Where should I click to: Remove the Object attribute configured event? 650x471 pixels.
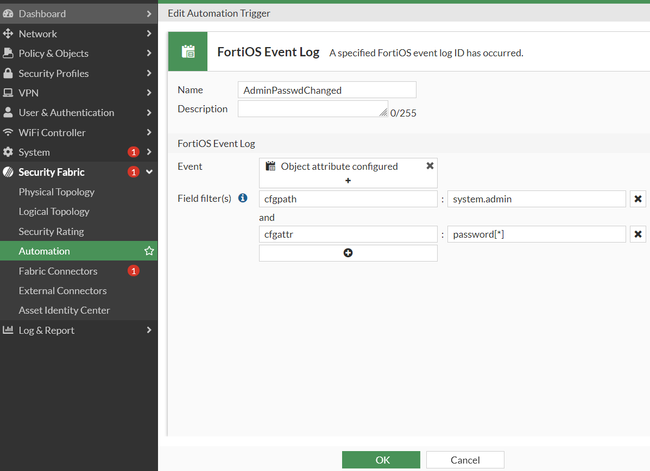click(x=430, y=166)
